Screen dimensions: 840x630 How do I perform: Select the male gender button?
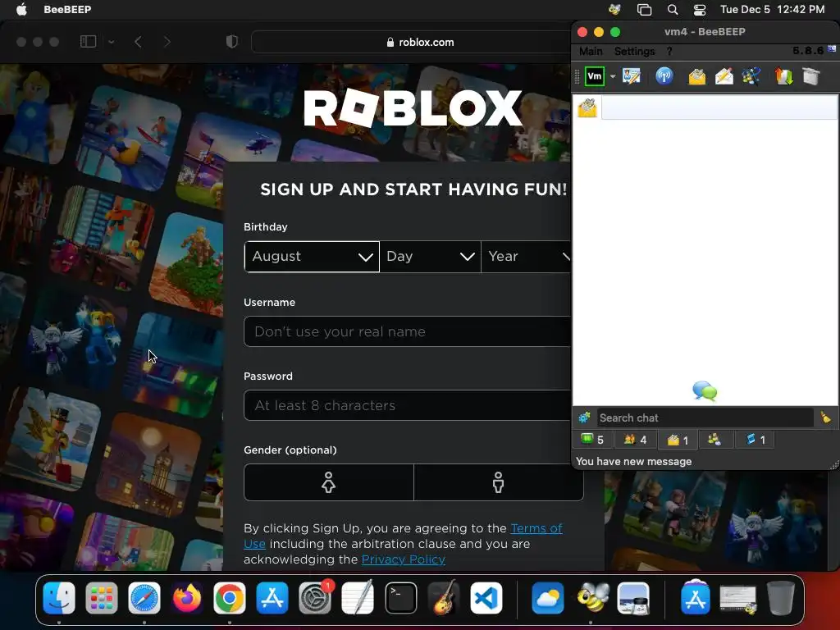[498, 482]
